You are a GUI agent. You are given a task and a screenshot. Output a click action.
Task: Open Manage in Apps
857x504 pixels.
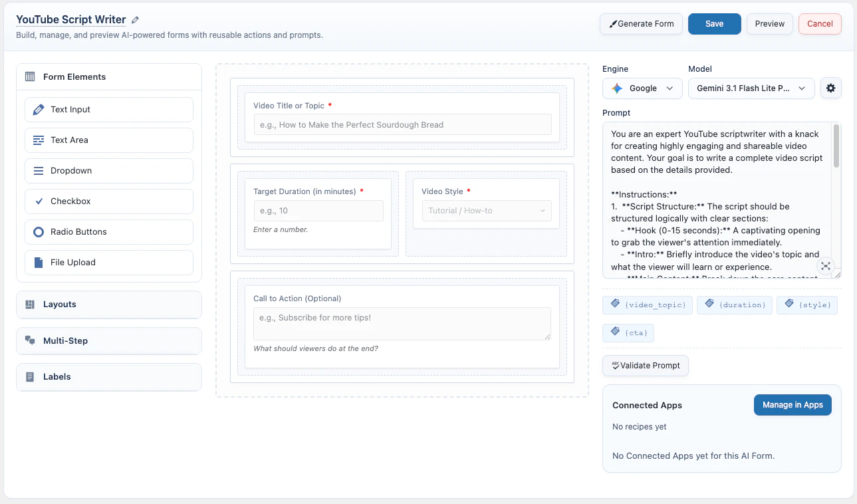(x=792, y=404)
